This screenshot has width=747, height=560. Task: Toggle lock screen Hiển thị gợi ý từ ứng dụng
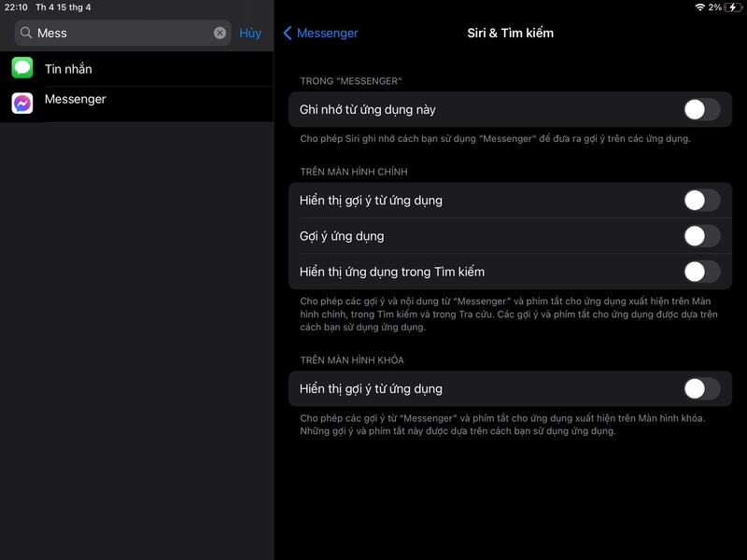point(702,388)
